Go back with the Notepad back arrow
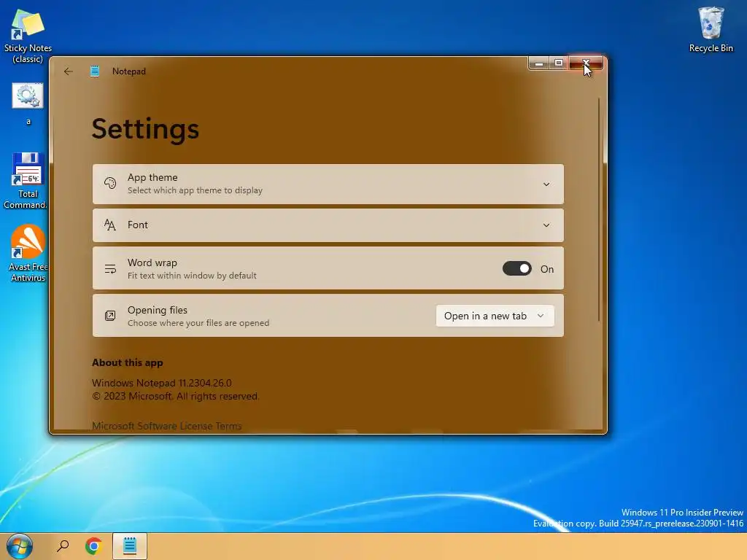 [x=68, y=71]
